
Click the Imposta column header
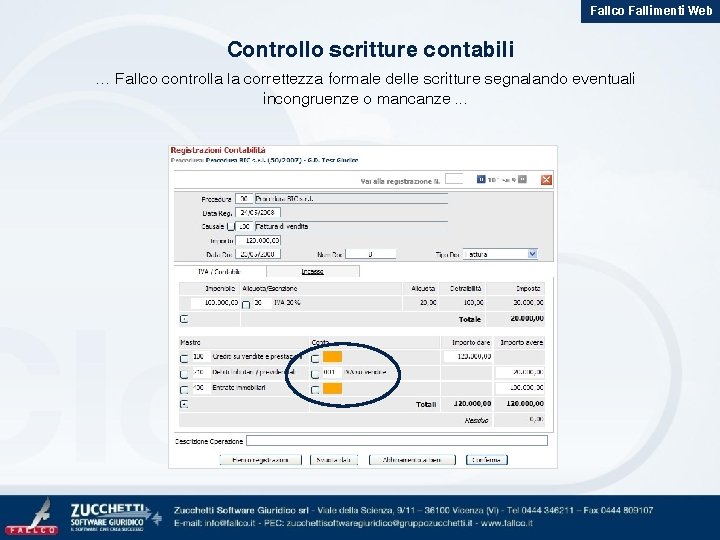[x=528, y=289]
